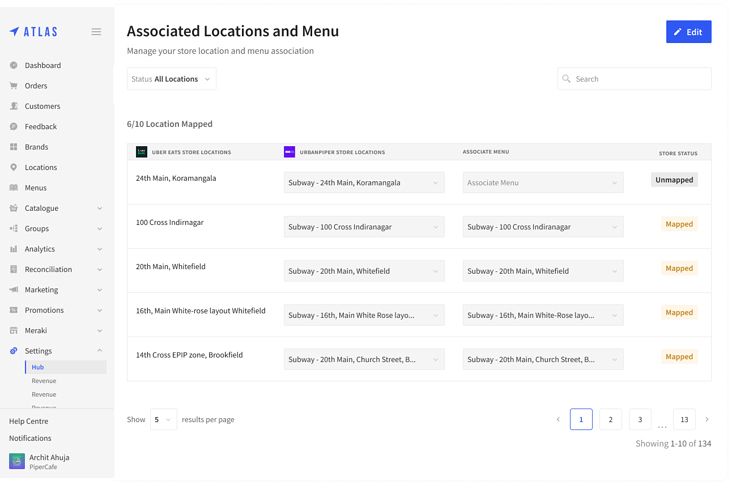The image size is (732, 485).
Task: Open UrbanPiper location dropdown for 100 Cross Indiranagar
Action: click(x=364, y=227)
